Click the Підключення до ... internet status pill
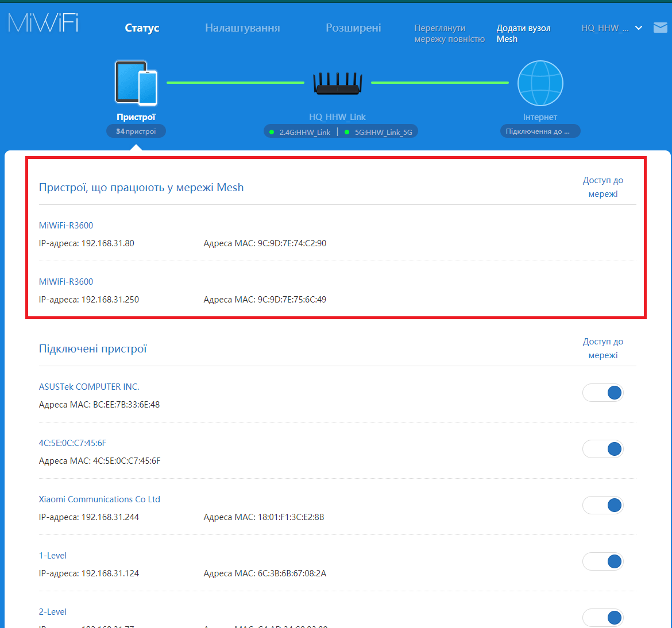Viewport: 672px width, 628px height. 540,131
